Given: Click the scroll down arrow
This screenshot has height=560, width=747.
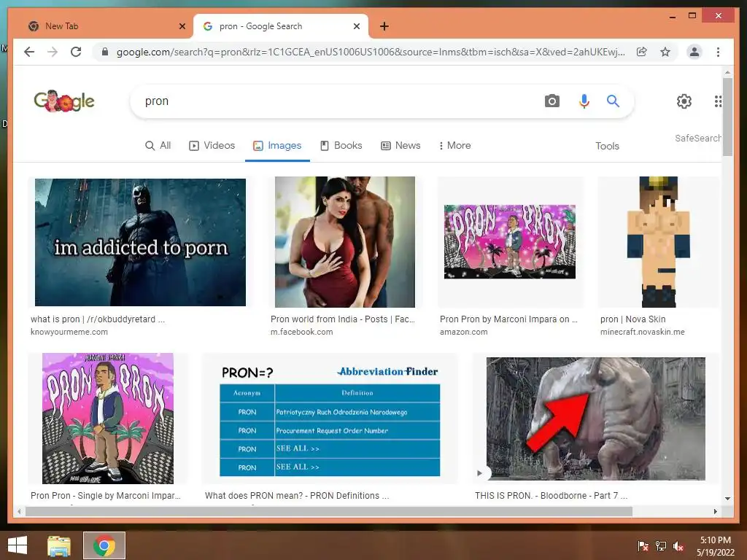Looking at the screenshot, I should [727, 499].
